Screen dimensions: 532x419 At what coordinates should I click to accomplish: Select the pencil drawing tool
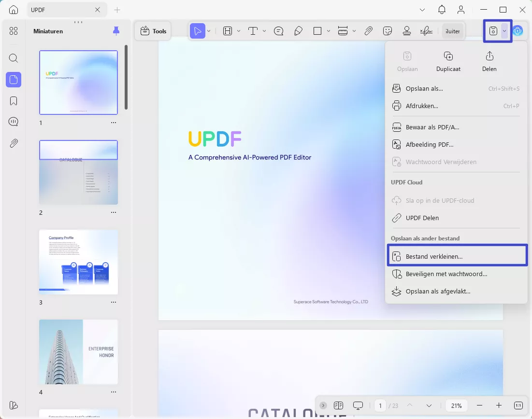[x=298, y=31]
